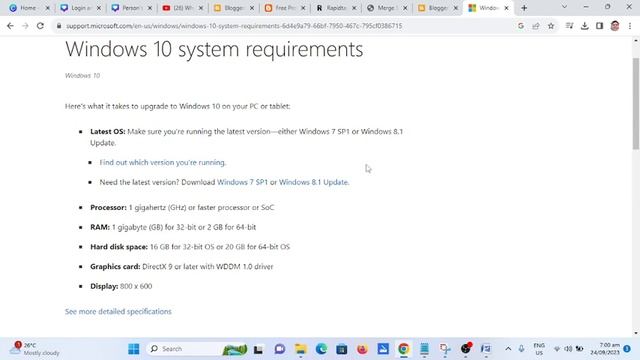Share this page from the address bar

pyautogui.click(x=536, y=26)
